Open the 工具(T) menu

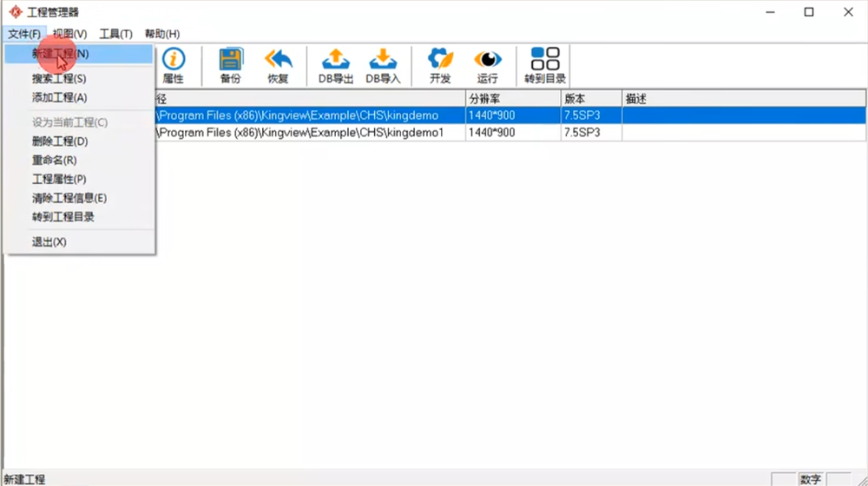pyautogui.click(x=115, y=34)
